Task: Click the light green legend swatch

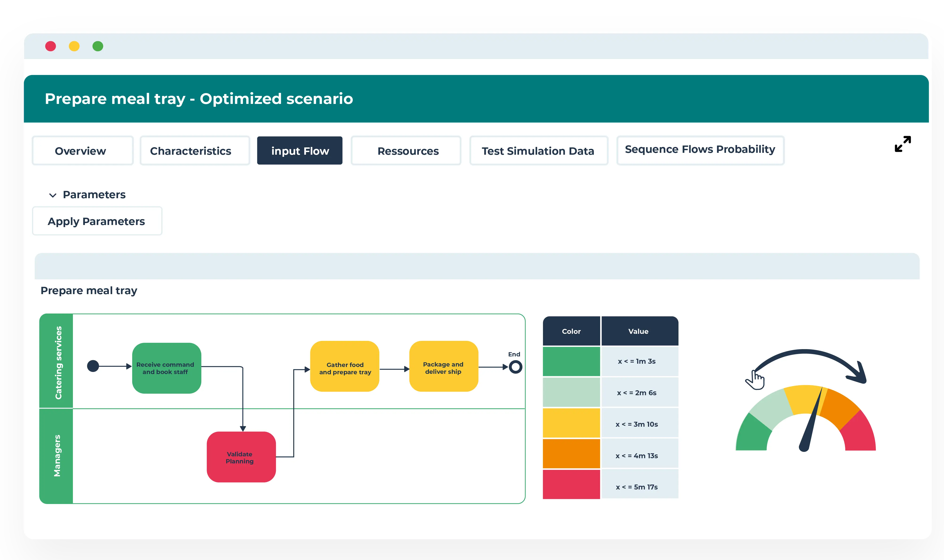Action: click(x=571, y=392)
